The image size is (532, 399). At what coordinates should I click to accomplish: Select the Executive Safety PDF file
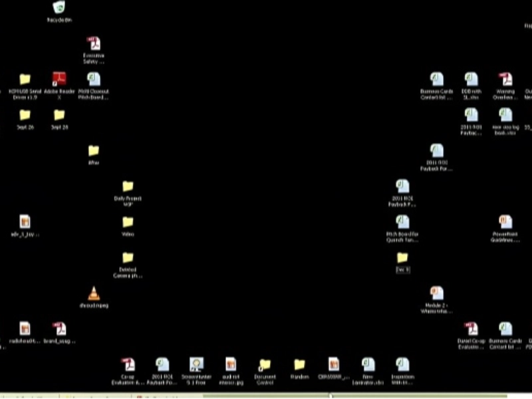pos(94,44)
